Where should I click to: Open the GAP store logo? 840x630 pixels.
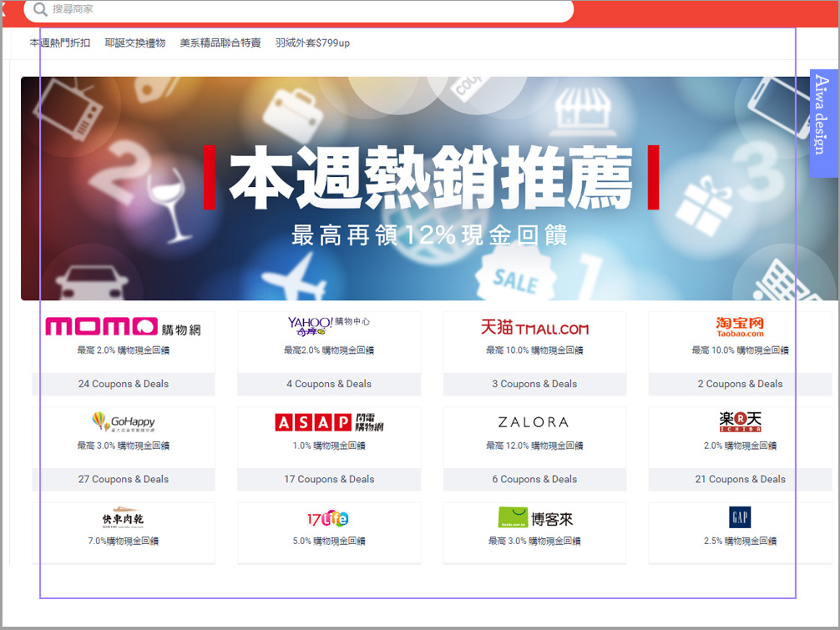[740, 517]
